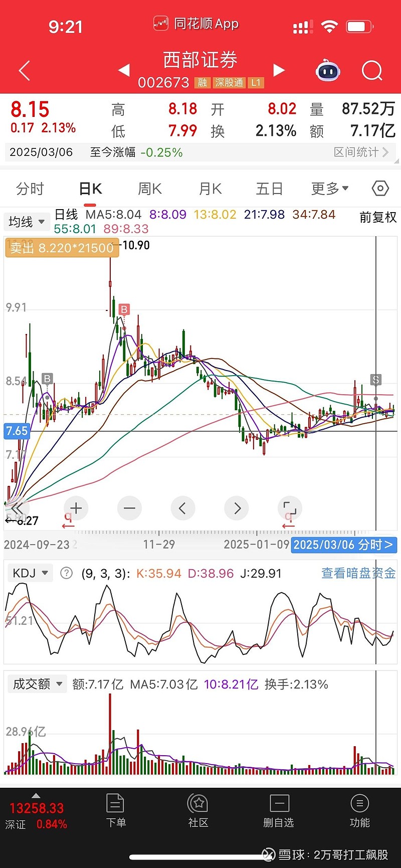
Task: Switch to previous stock with left triangle
Action: click(x=124, y=70)
